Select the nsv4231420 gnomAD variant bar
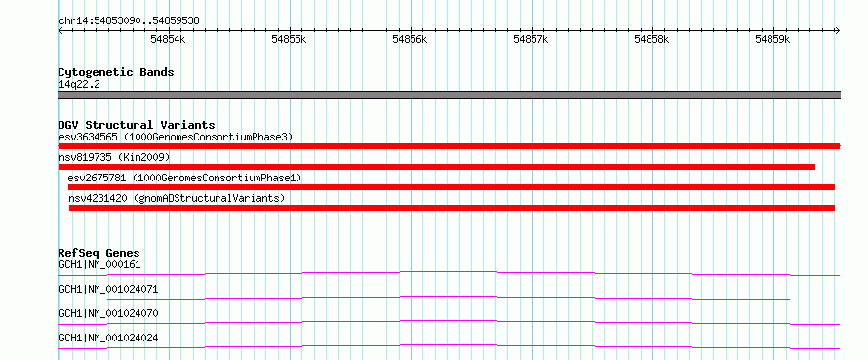Viewport: 868px width, 360px height. [452, 208]
